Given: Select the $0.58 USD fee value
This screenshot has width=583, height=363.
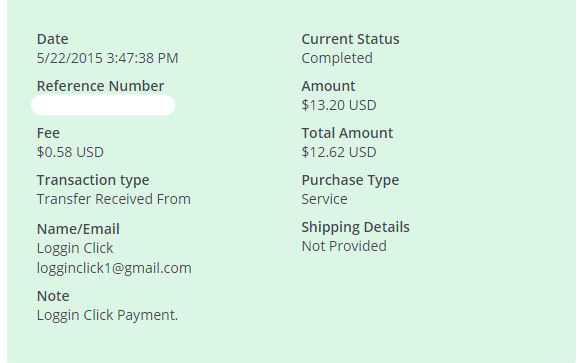Looking at the screenshot, I should 70,152.
